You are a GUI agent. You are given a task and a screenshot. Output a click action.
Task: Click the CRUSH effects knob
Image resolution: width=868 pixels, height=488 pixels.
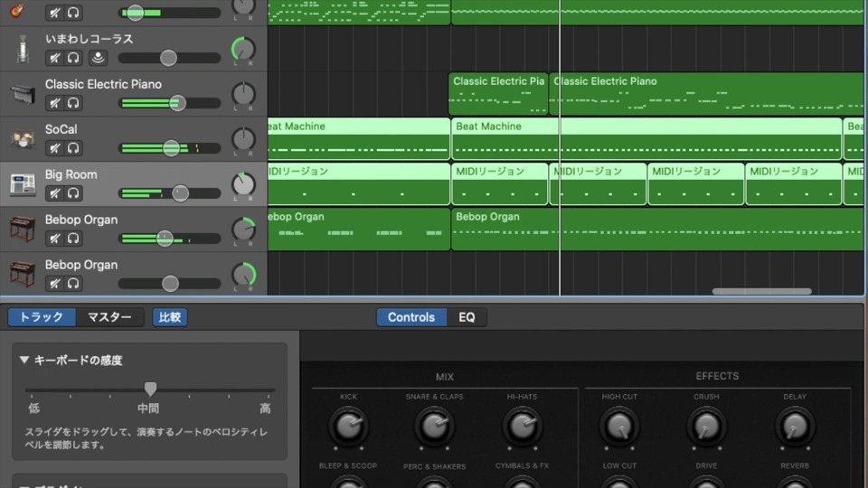click(706, 426)
